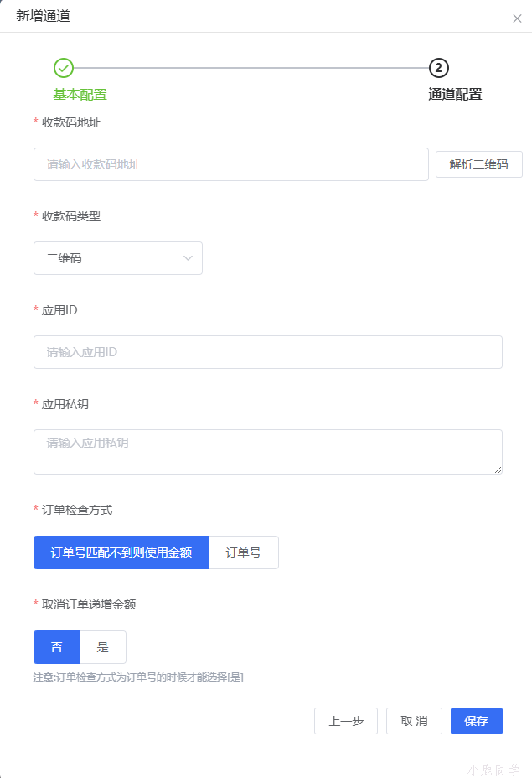The height and width of the screenshot is (778, 532).
Task: Close the 新增通道 dialog with X
Action: click(517, 18)
